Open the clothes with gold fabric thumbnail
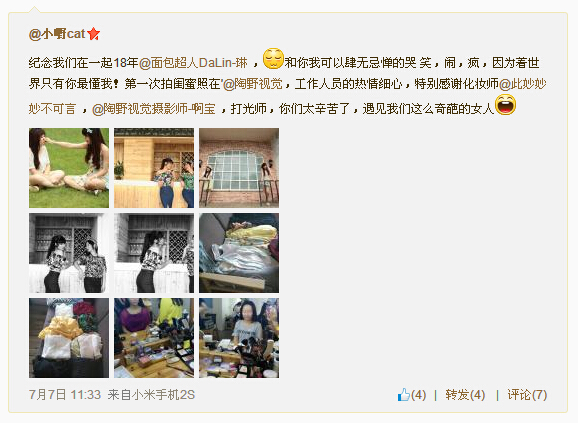This screenshot has height=423, width=578. point(69,338)
